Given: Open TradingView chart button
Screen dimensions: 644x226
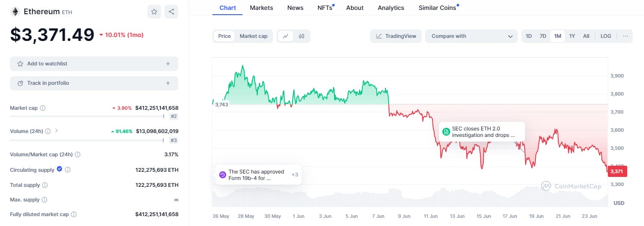Looking at the screenshot, I should (x=396, y=36).
